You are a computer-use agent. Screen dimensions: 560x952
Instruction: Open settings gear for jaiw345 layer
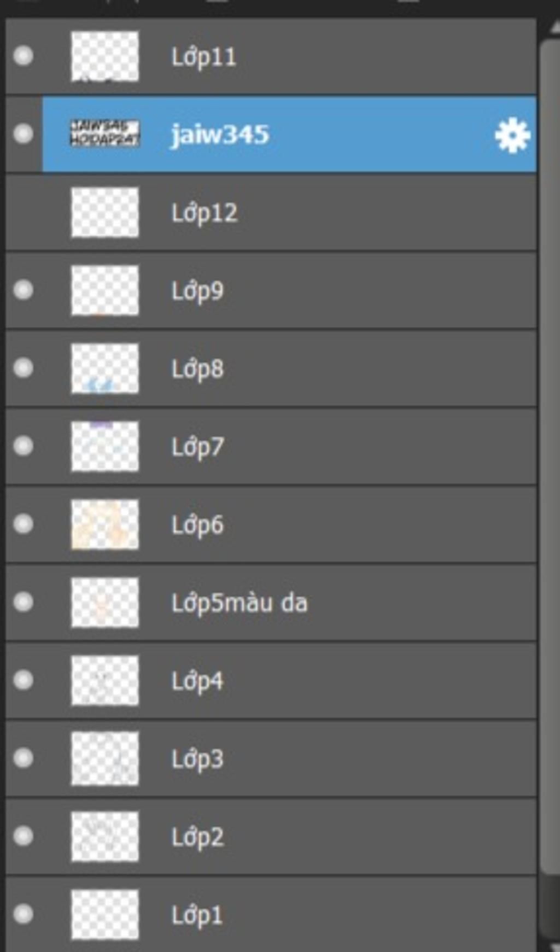[512, 135]
